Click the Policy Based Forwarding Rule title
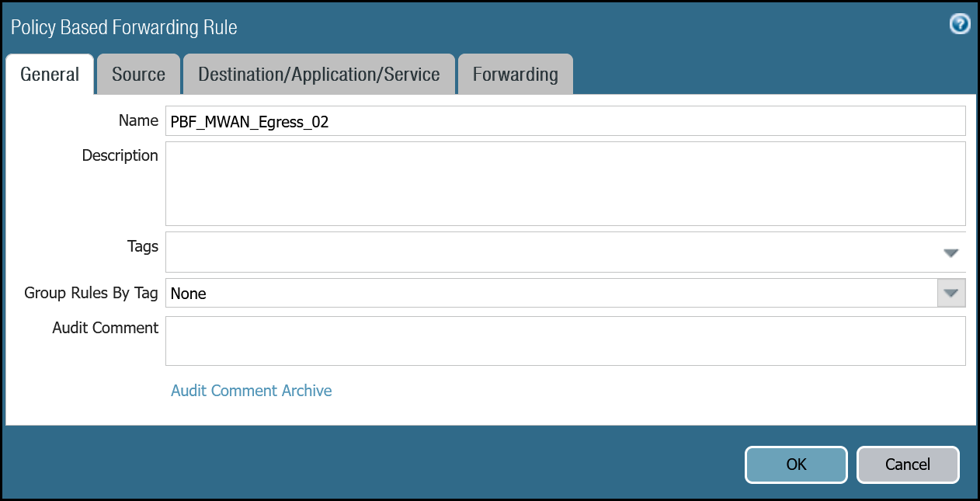Screen dimensions: 980x501 click(124, 27)
